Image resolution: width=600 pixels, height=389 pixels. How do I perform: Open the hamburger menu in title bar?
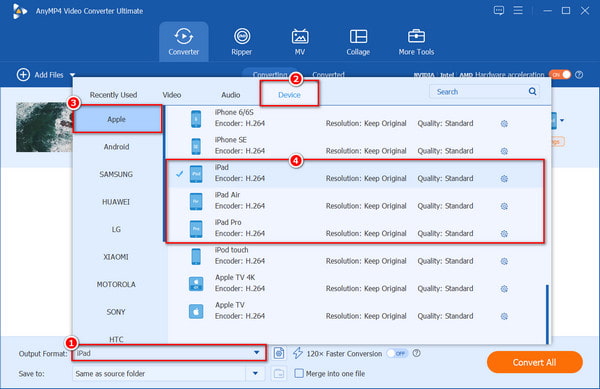click(518, 10)
